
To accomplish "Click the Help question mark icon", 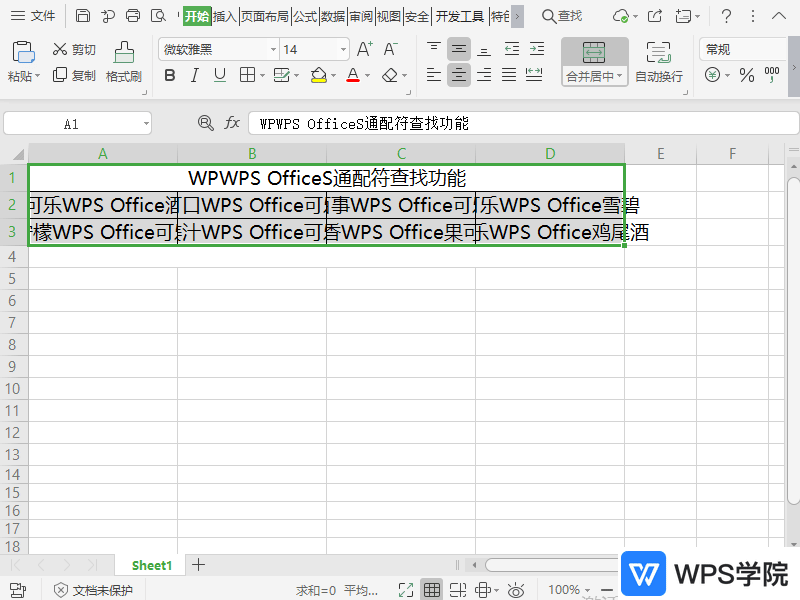I will [x=727, y=16].
